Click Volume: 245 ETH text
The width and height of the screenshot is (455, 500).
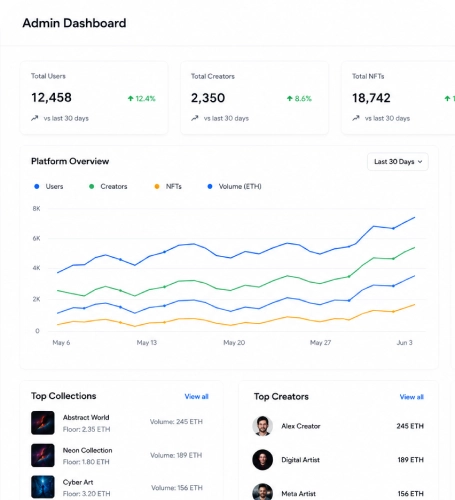[176, 422]
